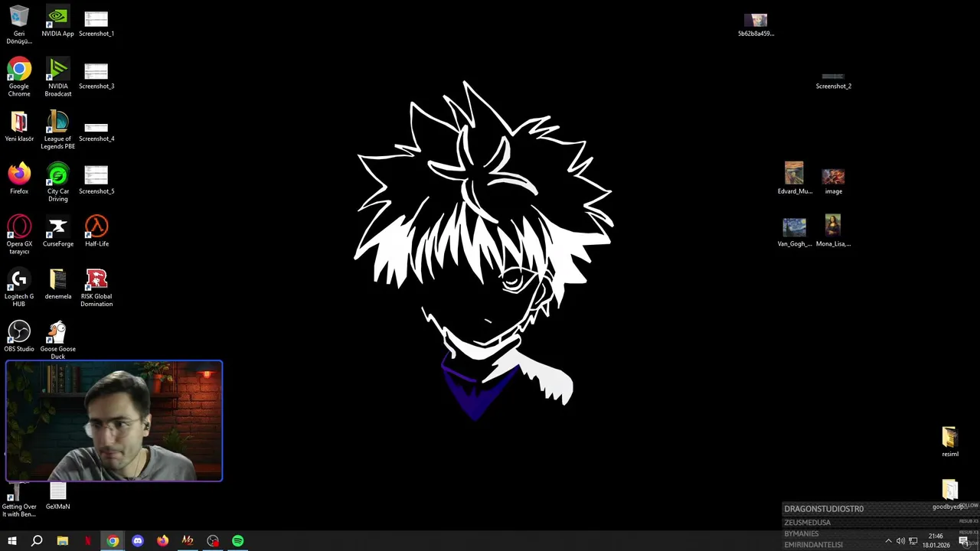The image size is (980, 551).
Task: Open the volume control in tray
Action: (x=900, y=541)
